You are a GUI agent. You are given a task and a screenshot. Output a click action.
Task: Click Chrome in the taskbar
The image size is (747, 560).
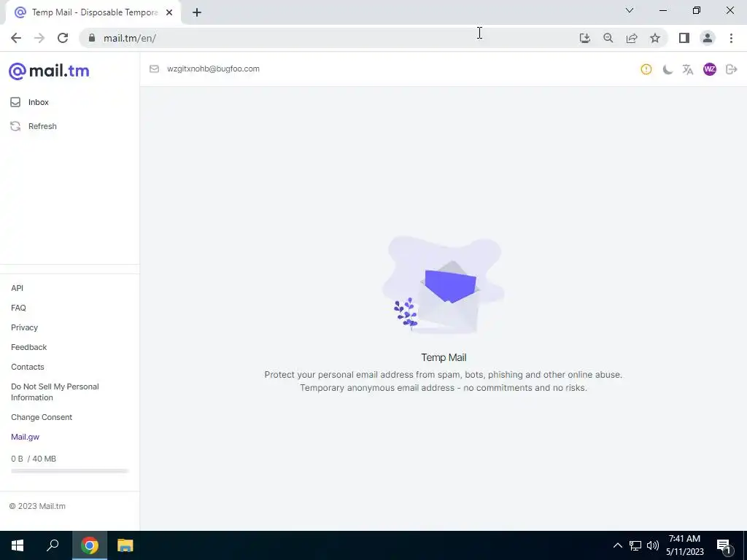pyautogui.click(x=90, y=545)
